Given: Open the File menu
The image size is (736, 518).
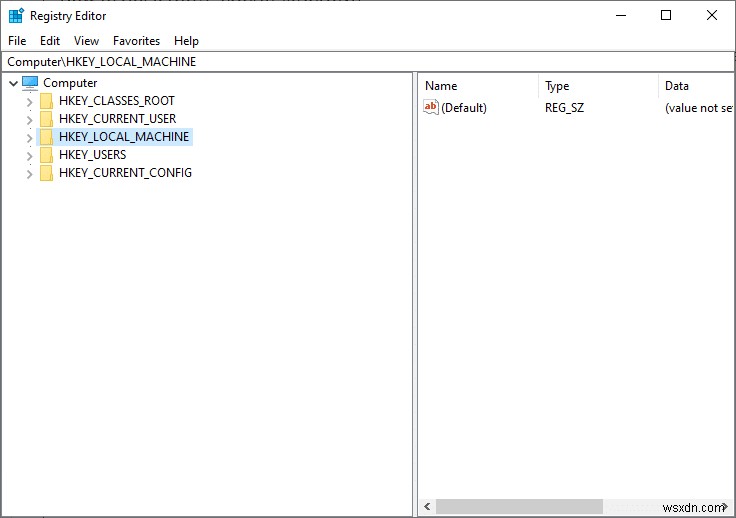Looking at the screenshot, I should (17, 41).
